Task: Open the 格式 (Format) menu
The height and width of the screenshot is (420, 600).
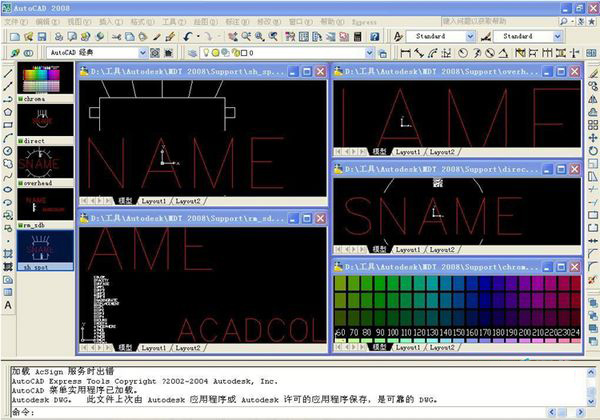Action: pos(142,22)
